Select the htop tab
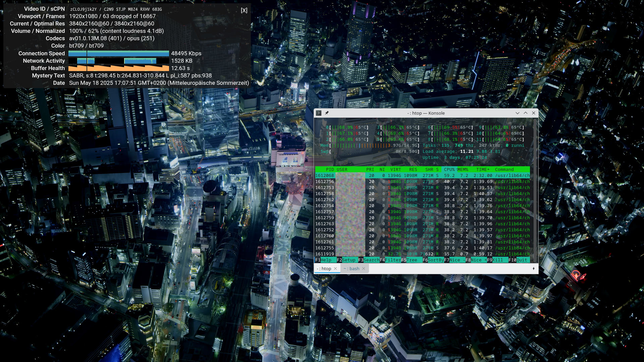The image size is (644, 362). [x=324, y=269]
